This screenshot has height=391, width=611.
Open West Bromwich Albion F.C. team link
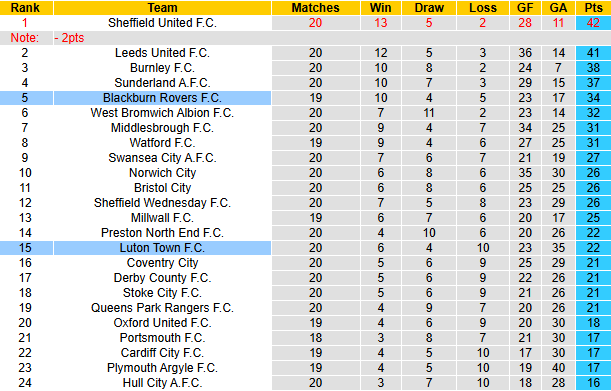162,113
